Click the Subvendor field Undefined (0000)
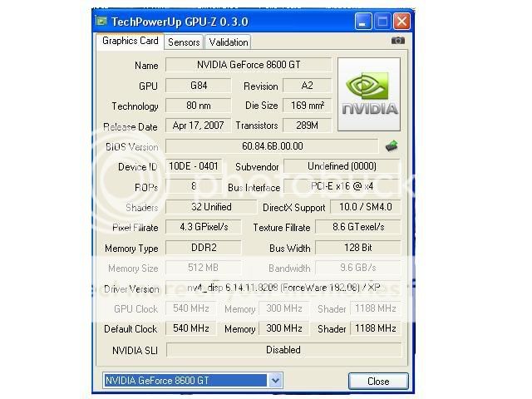The image size is (532, 399). click(342, 166)
